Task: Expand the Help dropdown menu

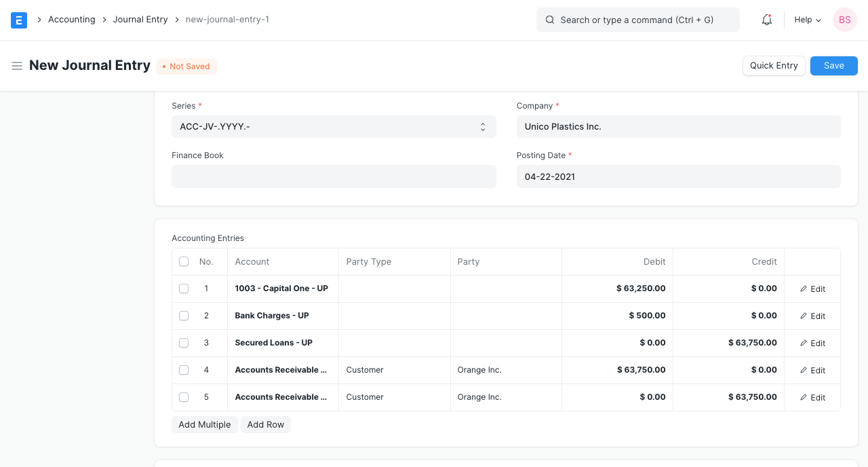Action: 807,20
